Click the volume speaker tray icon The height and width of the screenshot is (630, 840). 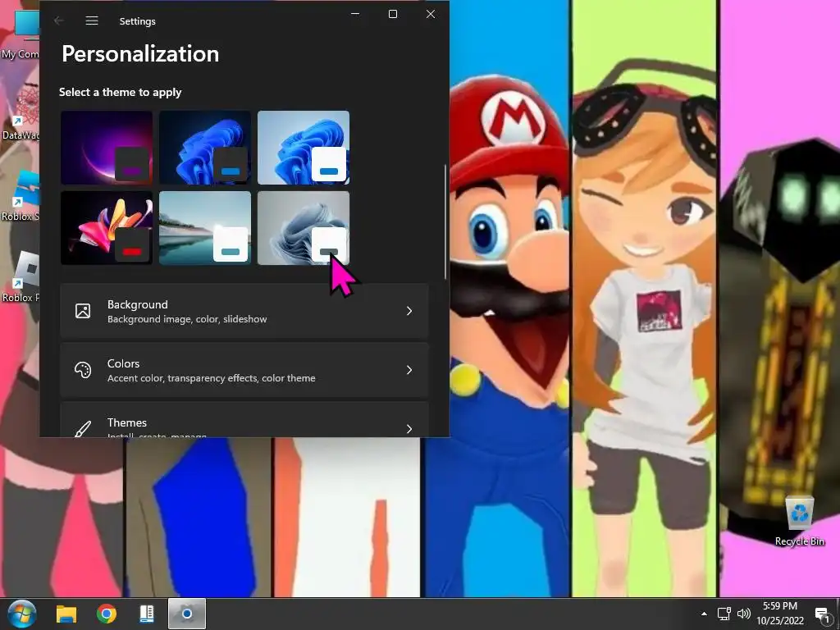pyautogui.click(x=743, y=614)
